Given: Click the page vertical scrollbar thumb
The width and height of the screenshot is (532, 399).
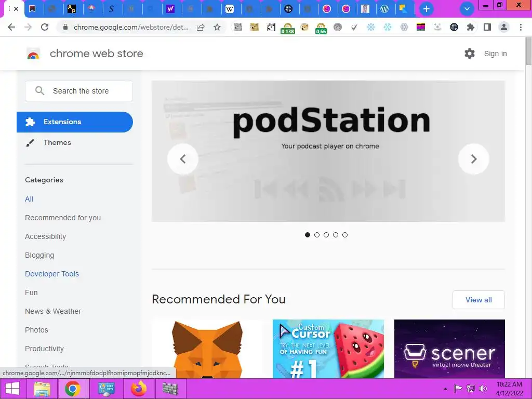Looking at the screenshot, I should (528, 51).
